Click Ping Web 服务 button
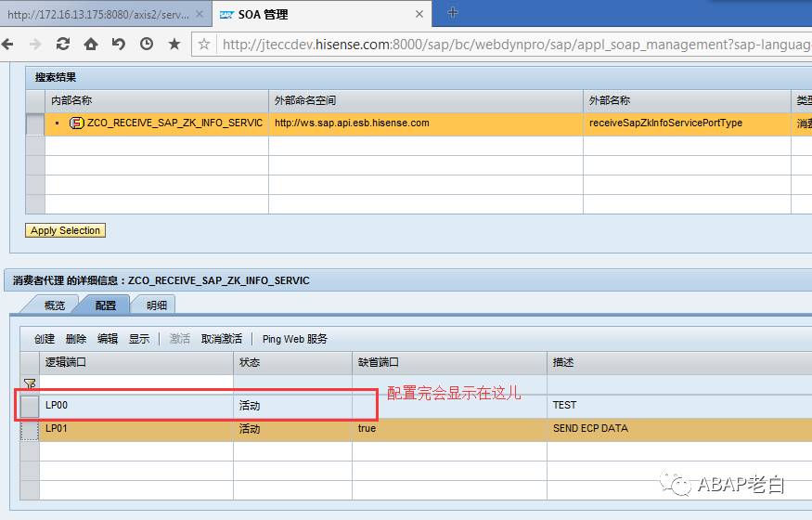This screenshot has height=520, width=812. coord(295,339)
